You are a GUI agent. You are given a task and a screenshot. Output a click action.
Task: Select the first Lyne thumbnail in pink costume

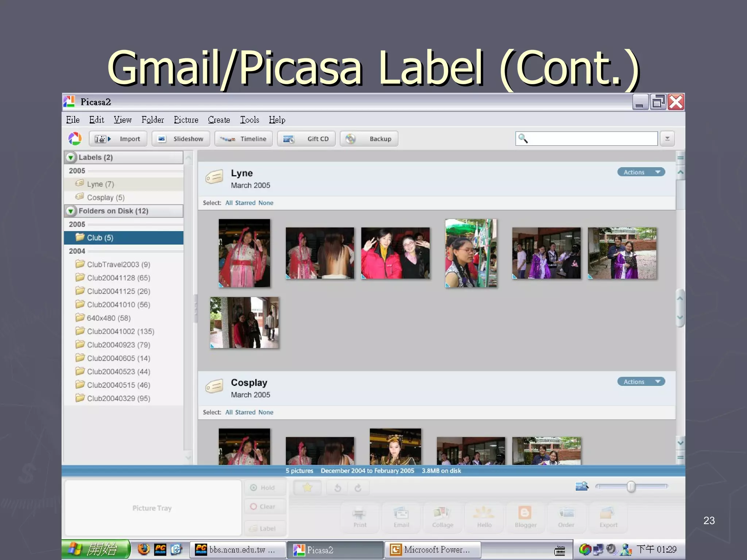(244, 253)
